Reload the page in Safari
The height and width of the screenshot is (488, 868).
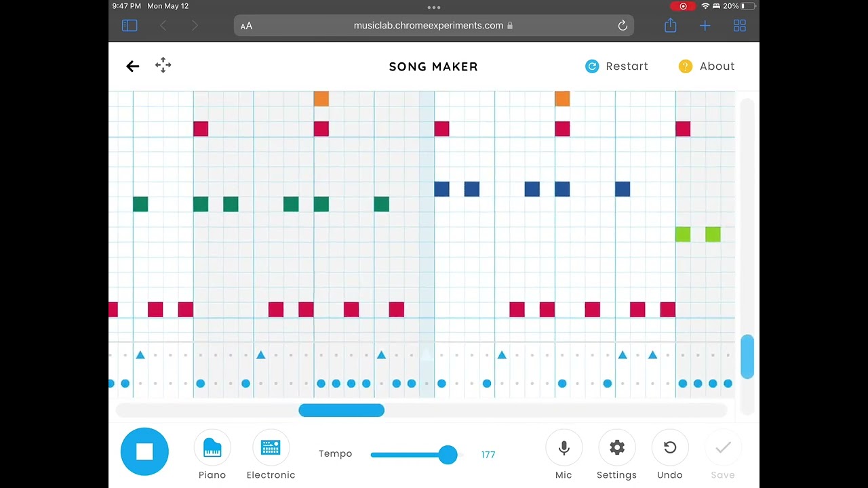623,26
